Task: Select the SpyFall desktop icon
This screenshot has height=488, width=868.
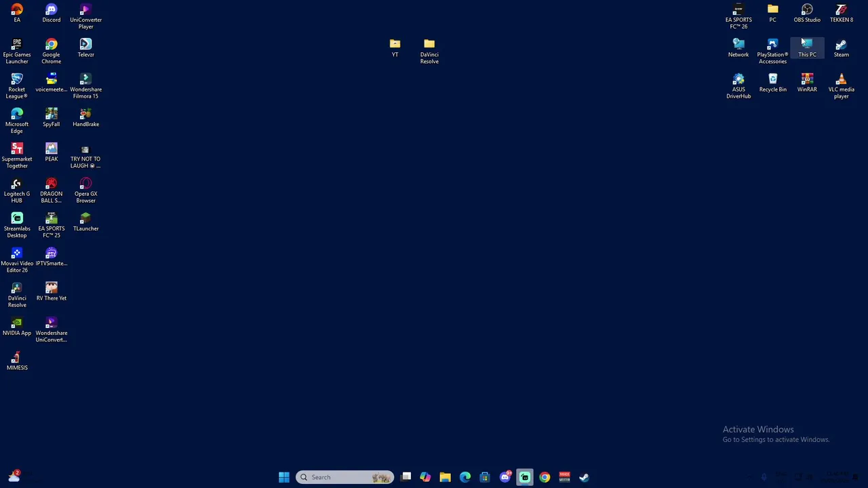Action: (51, 117)
